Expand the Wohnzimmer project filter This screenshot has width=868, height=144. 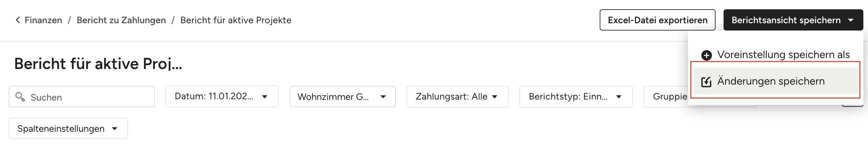point(342,97)
